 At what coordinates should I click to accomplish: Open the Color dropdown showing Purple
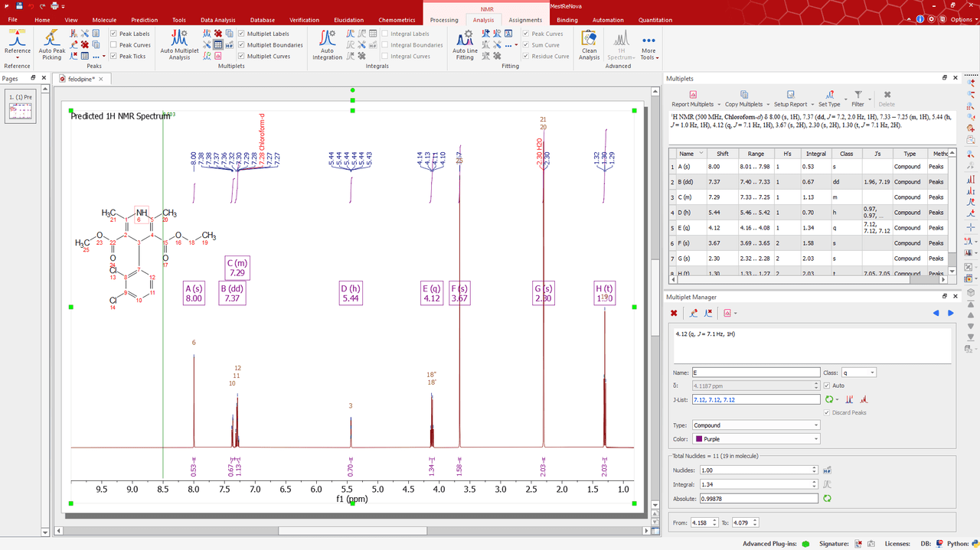[x=756, y=439]
